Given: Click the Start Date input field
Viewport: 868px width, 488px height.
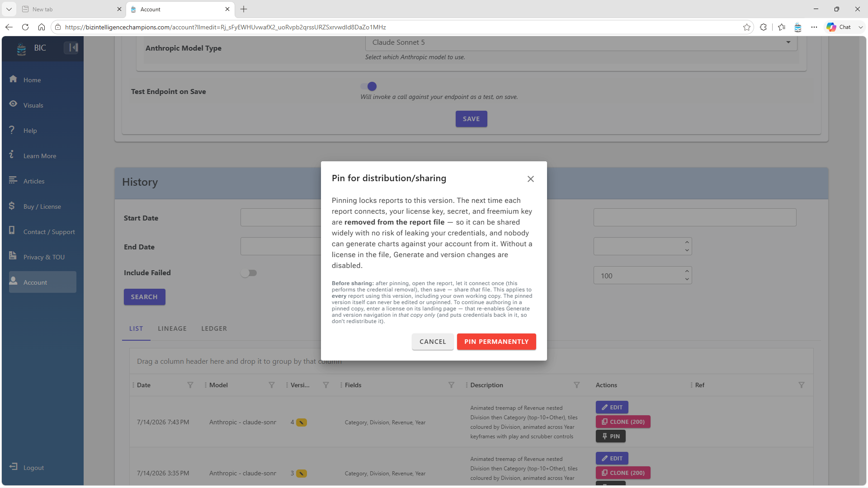Looking at the screenshot, I should coord(281,217).
